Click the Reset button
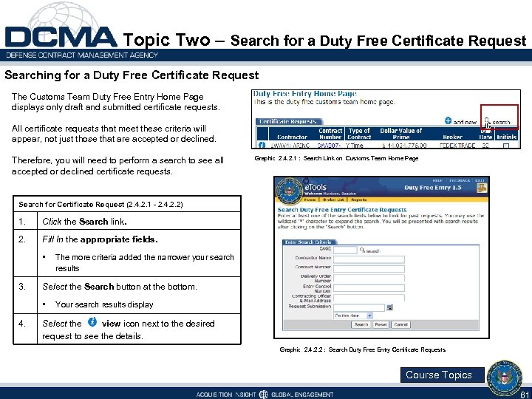 pyautogui.click(x=381, y=324)
